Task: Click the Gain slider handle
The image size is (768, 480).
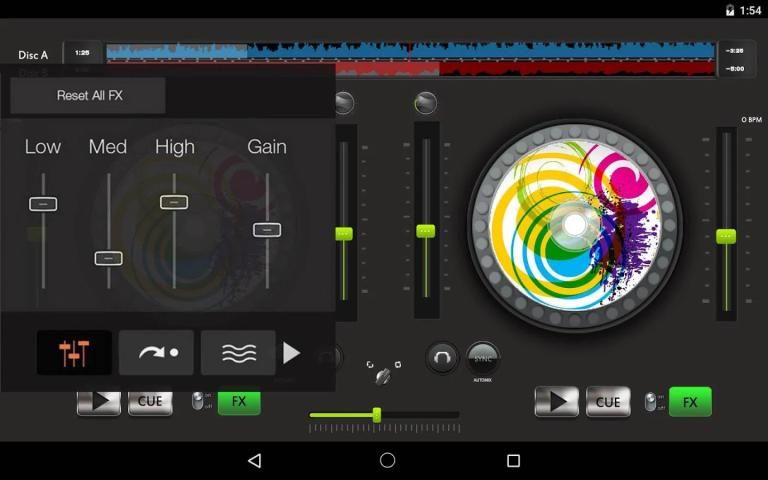Action: (x=267, y=230)
